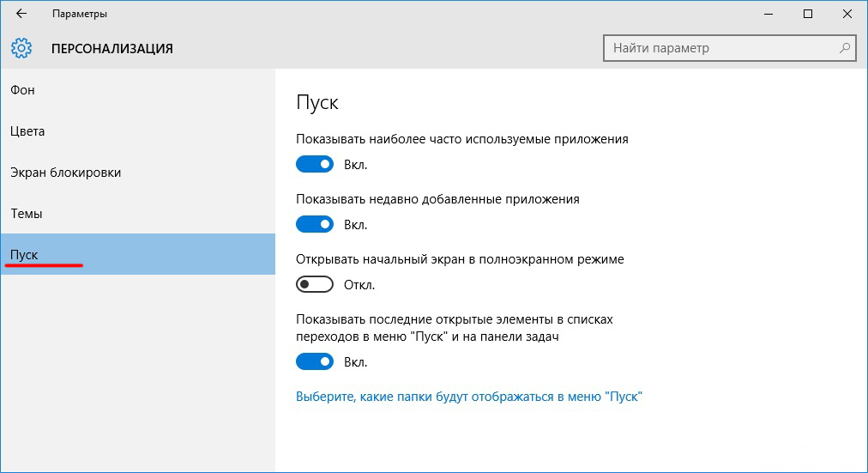Toggle most used apps switch
Viewport: 868px width, 473px height.
tap(314, 165)
